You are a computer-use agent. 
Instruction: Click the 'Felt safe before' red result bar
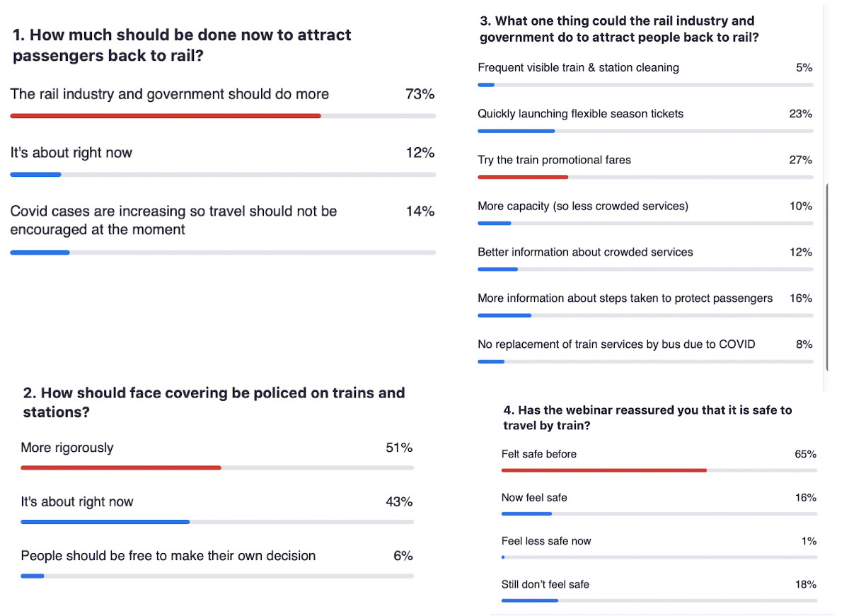[x=603, y=470]
